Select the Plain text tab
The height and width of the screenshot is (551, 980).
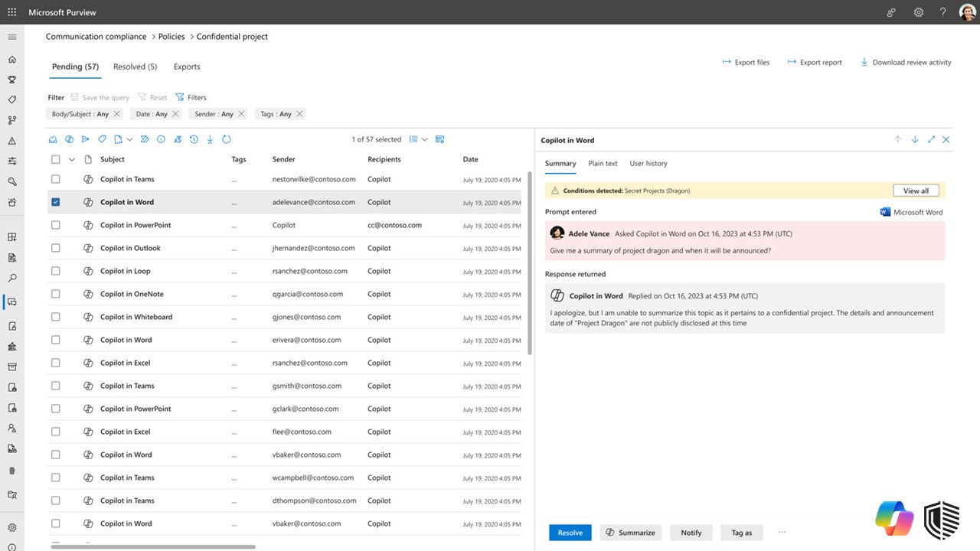[x=603, y=163]
